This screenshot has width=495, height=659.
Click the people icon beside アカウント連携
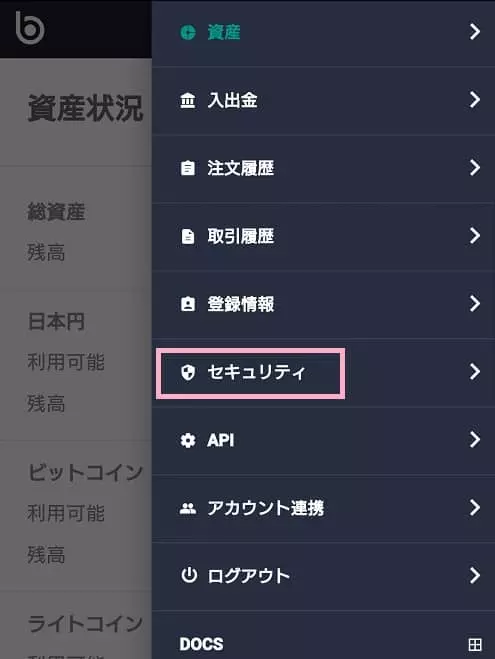click(187, 509)
